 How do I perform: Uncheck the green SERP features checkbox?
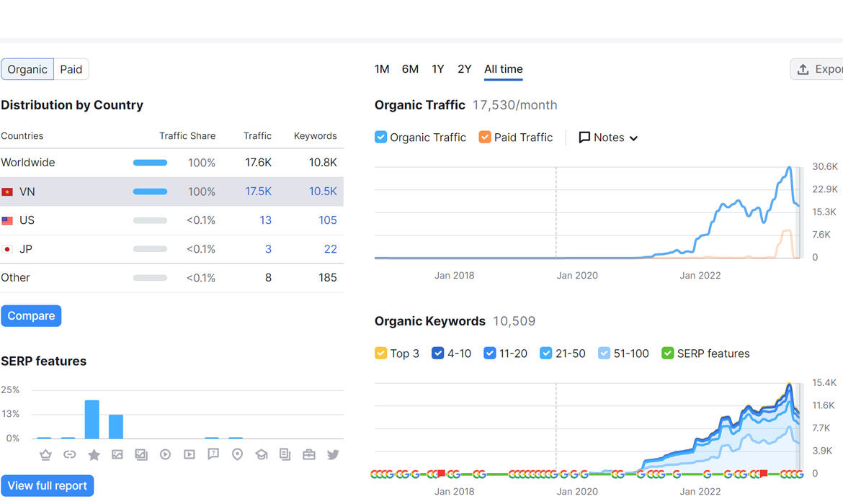click(668, 353)
